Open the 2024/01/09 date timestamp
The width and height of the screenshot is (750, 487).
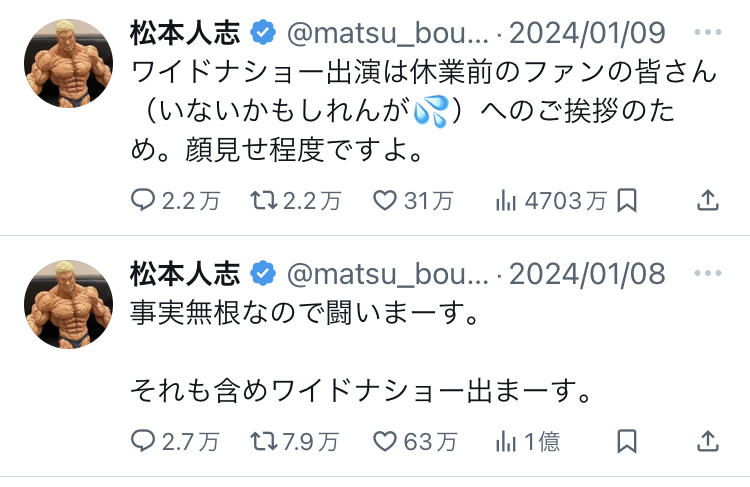(x=587, y=32)
